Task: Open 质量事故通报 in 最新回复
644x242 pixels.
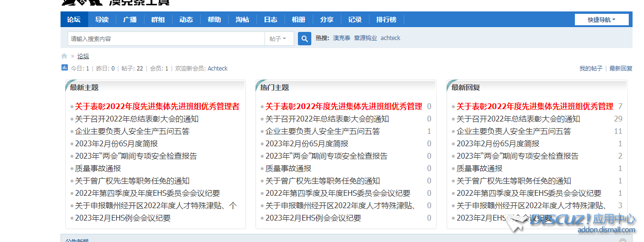Action: [480, 169]
